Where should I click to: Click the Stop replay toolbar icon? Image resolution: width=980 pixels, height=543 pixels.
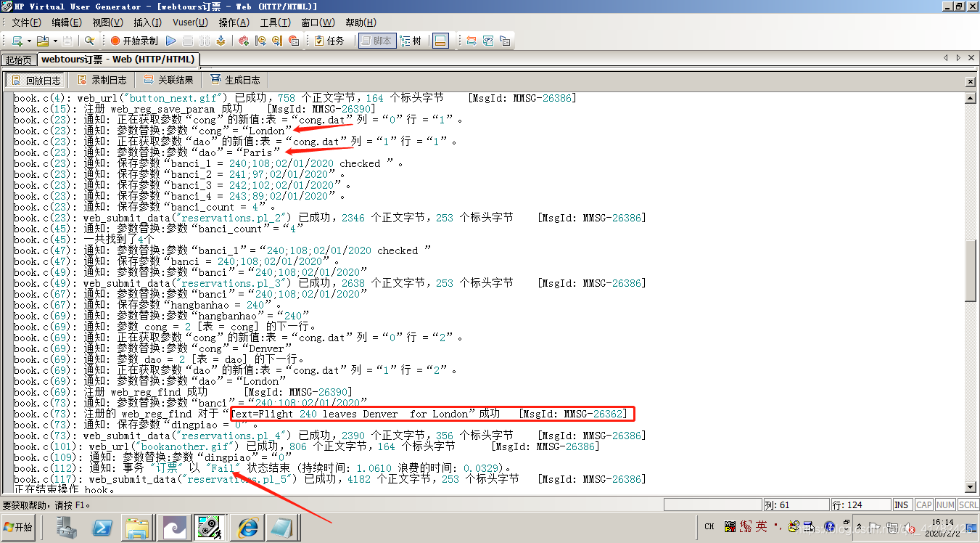(x=187, y=41)
